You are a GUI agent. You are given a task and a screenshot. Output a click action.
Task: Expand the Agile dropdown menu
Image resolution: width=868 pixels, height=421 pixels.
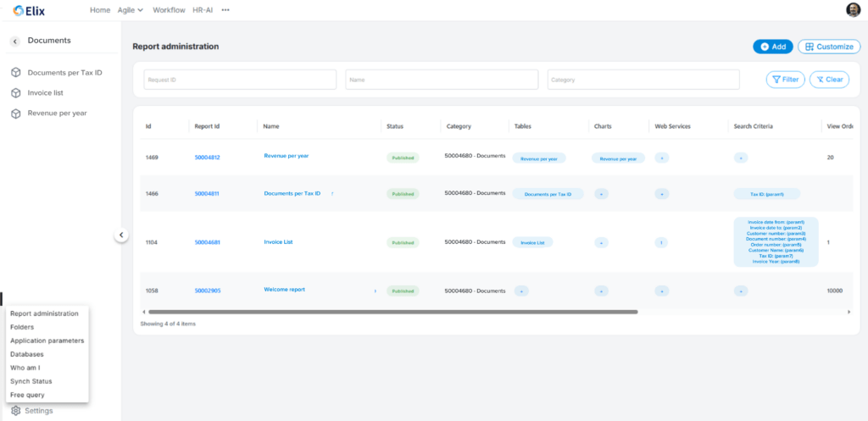tap(130, 10)
